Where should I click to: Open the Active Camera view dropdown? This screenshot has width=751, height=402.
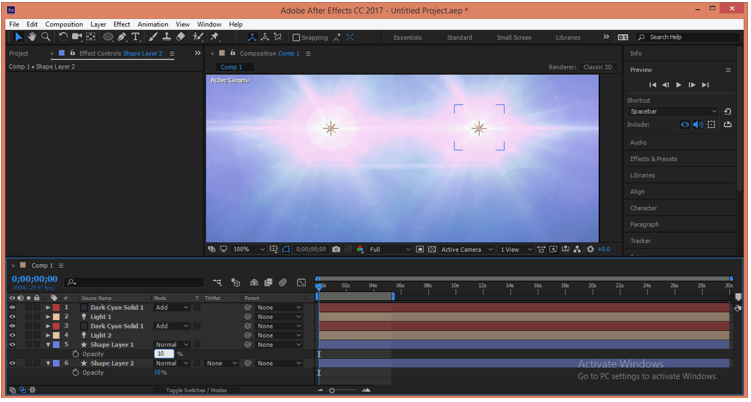(x=465, y=249)
